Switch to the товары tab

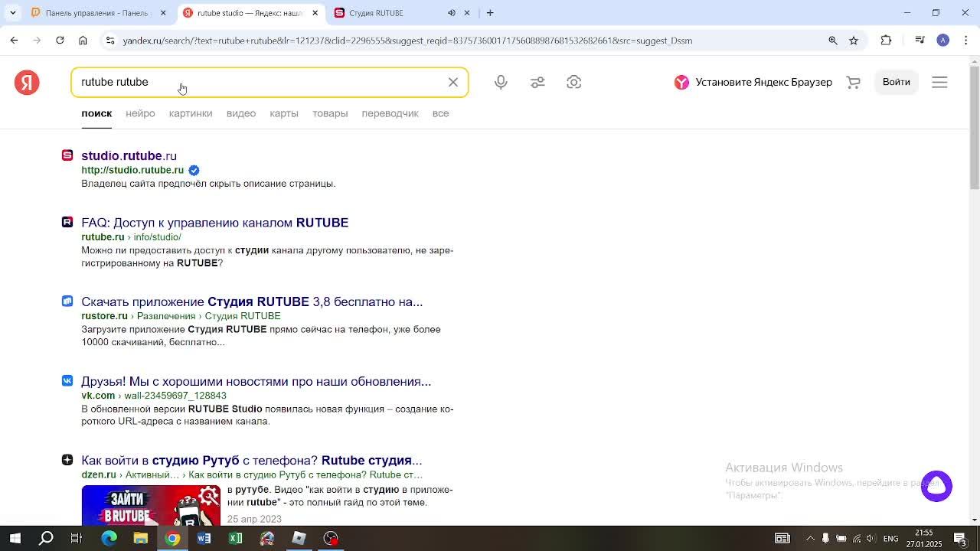(x=330, y=113)
